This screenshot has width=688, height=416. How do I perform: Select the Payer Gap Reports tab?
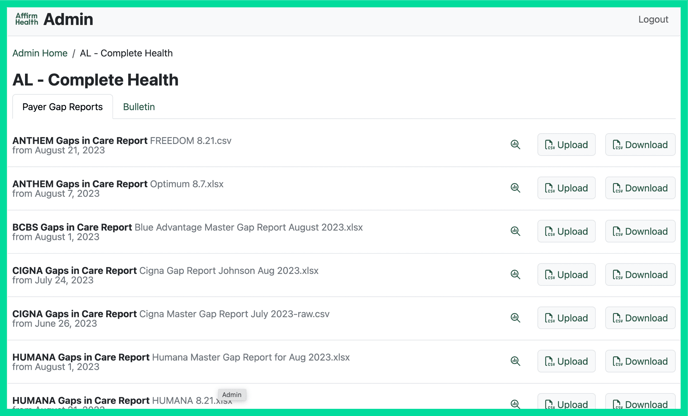(62, 107)
